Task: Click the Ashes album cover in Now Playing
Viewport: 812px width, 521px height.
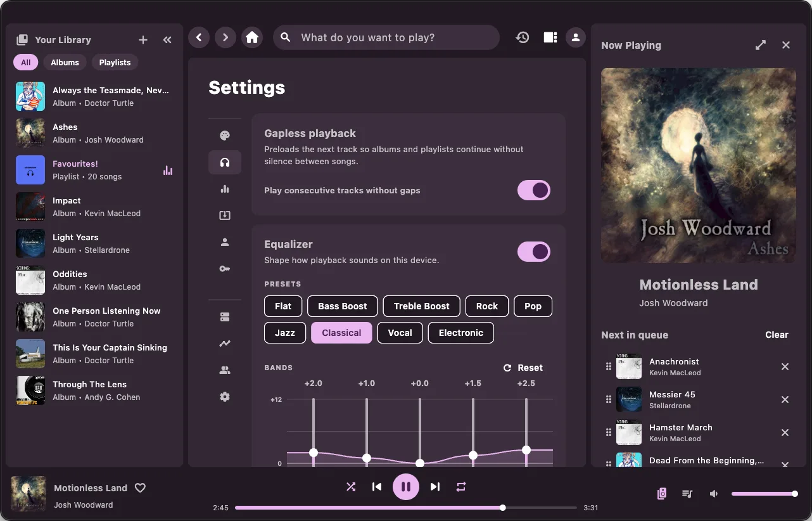Action: click(x=699, y=165)
